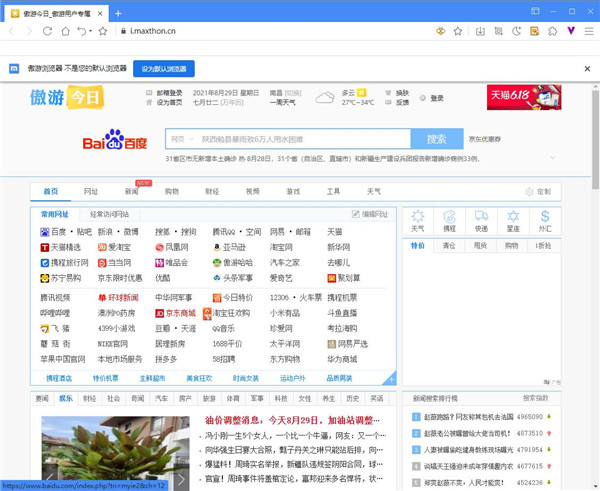Dismiss the default browser notification bar
The height and width of the screenshot is (491, 600).
tap(587, 69)
